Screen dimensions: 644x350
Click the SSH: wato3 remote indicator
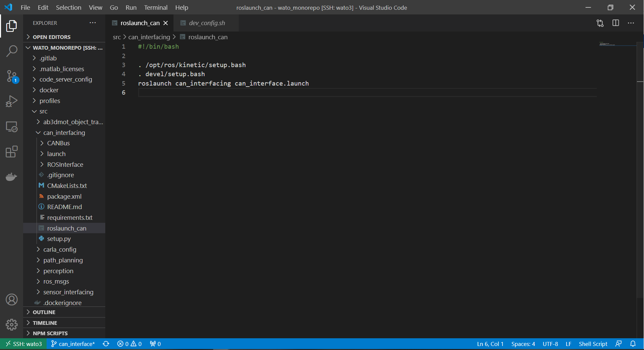pos(23,344)
